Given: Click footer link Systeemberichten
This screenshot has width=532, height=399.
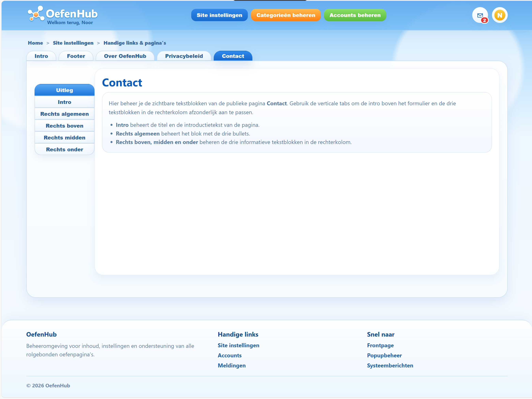Looking at the screenshot, I should pos(390,366).
